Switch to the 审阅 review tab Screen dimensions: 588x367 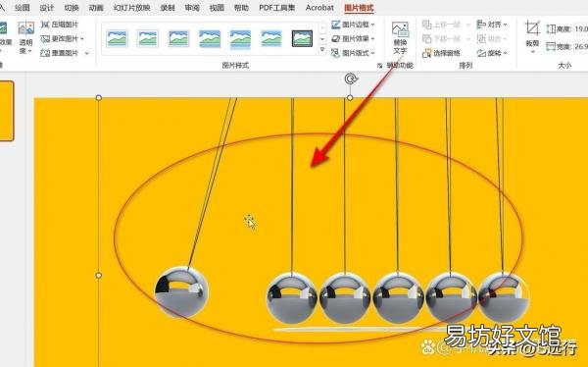coord(192,8)
